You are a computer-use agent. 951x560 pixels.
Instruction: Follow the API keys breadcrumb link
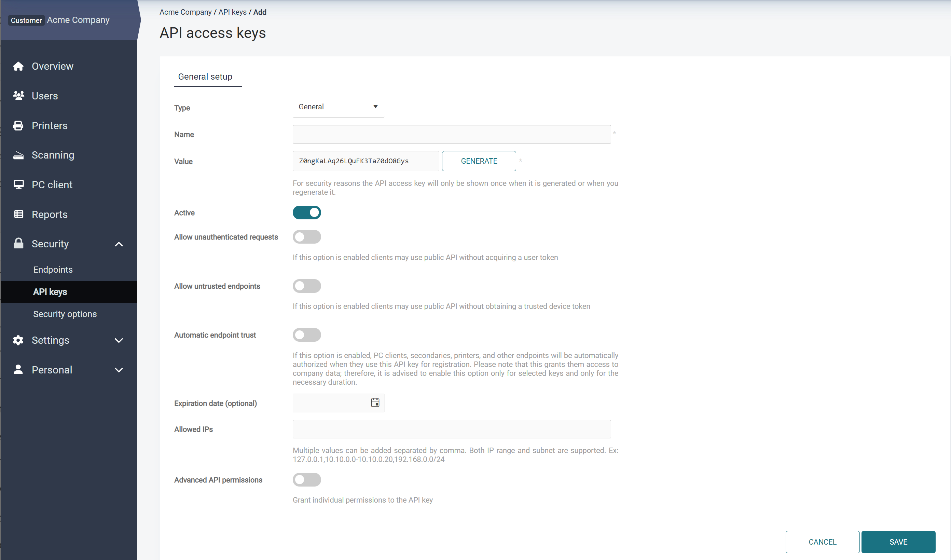coord(232,12)
